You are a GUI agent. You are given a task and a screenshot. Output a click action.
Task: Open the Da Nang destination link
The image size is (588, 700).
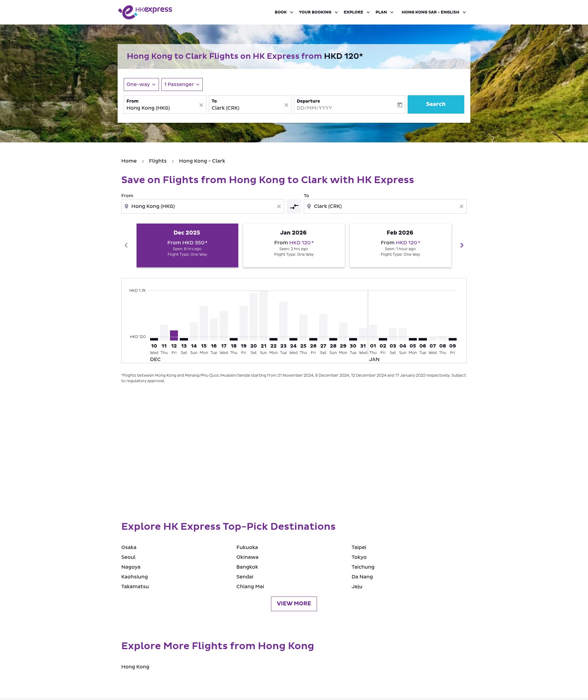362,577
